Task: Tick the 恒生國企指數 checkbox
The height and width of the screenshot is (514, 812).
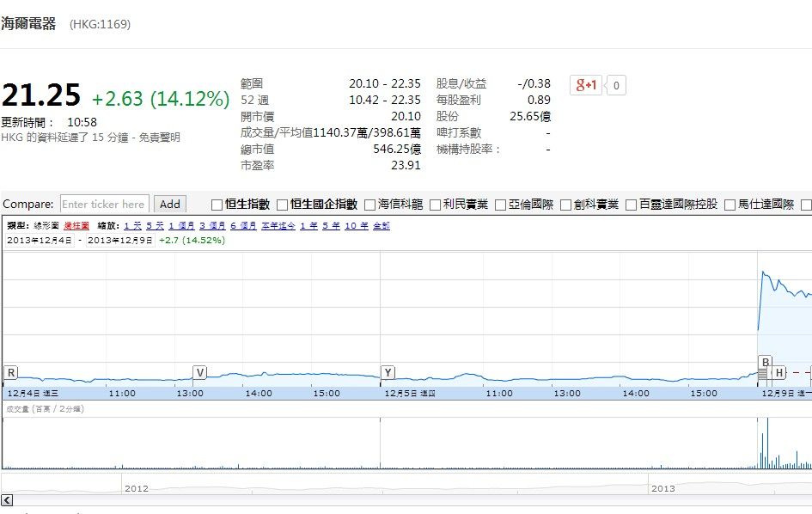Action: pyautogui.click(x=283, y=205)
